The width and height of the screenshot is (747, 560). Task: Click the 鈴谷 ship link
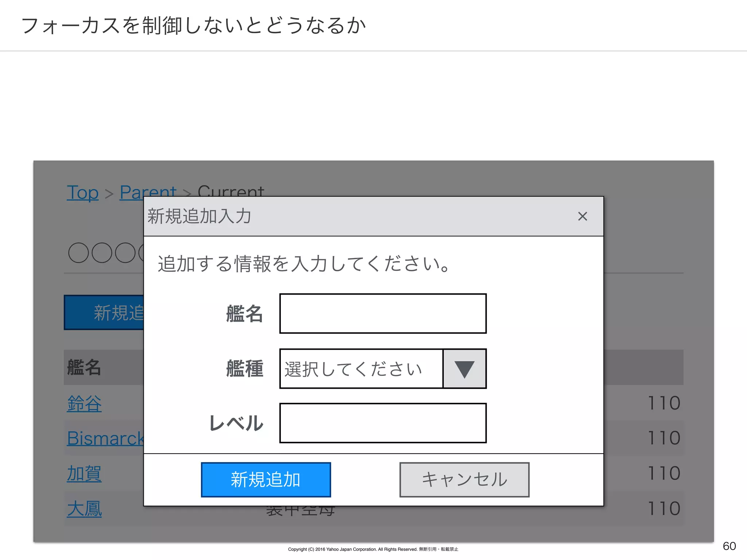pos(84,404)
